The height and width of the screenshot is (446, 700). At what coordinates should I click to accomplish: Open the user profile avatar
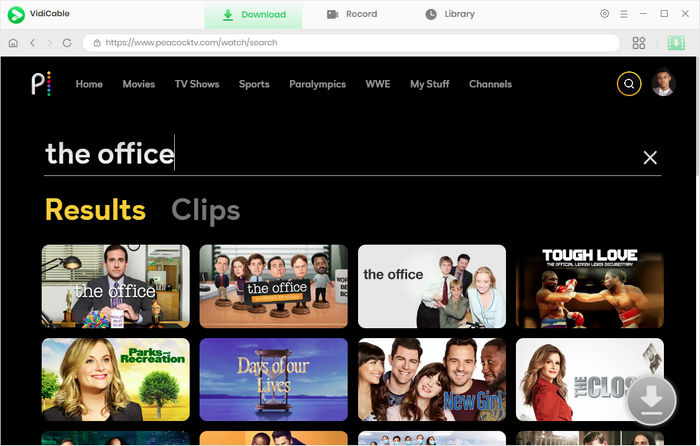(x=663, y=84)
